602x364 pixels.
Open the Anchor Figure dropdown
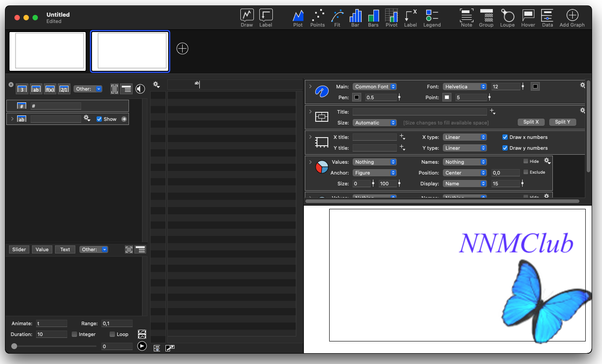375,173
